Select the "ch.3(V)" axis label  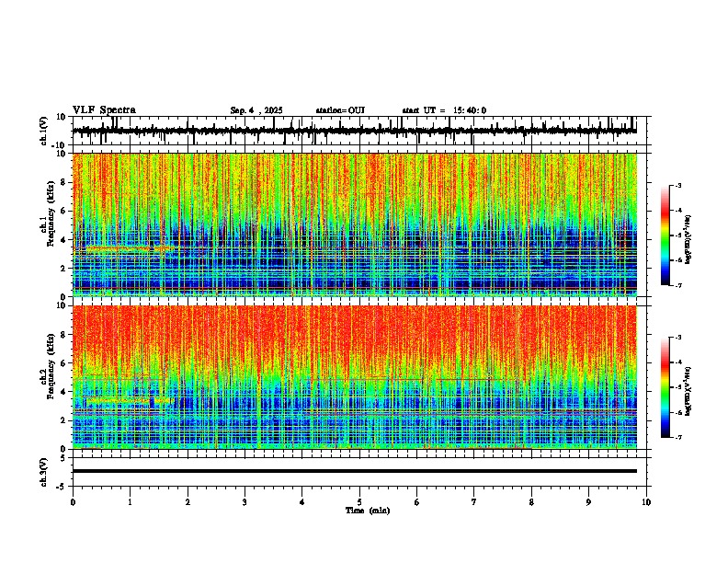click(x=44, y=472)
